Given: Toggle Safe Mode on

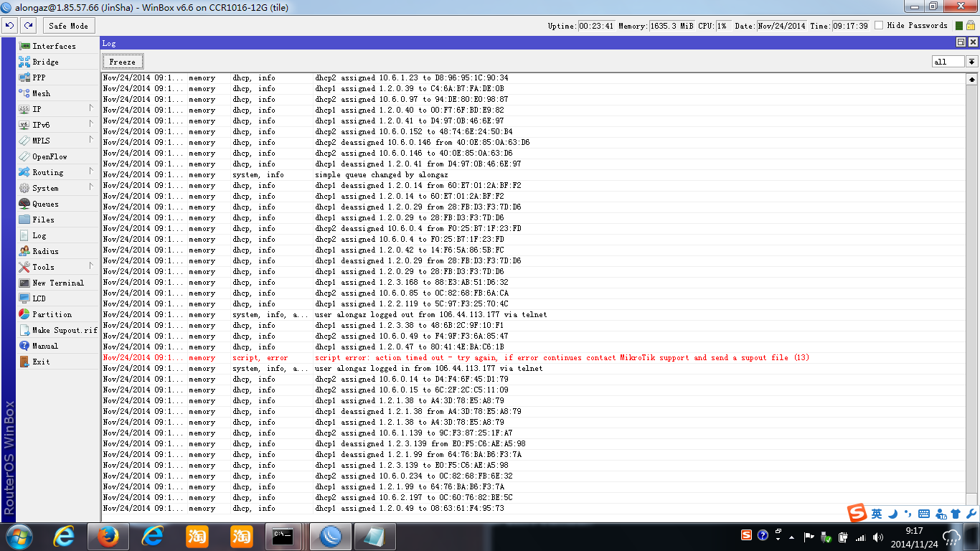Looking at the screenshot, I should (68, 26).
